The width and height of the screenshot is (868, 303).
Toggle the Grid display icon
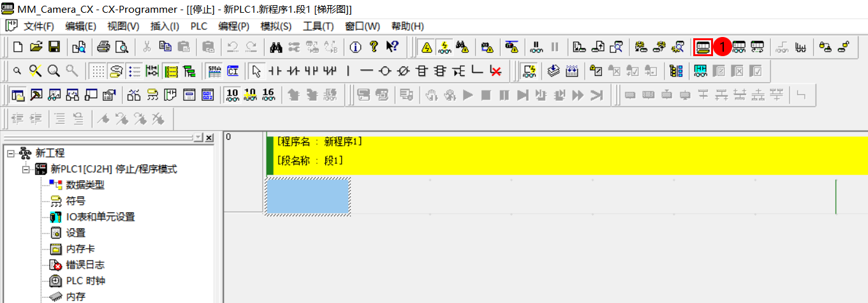[97, 71]
